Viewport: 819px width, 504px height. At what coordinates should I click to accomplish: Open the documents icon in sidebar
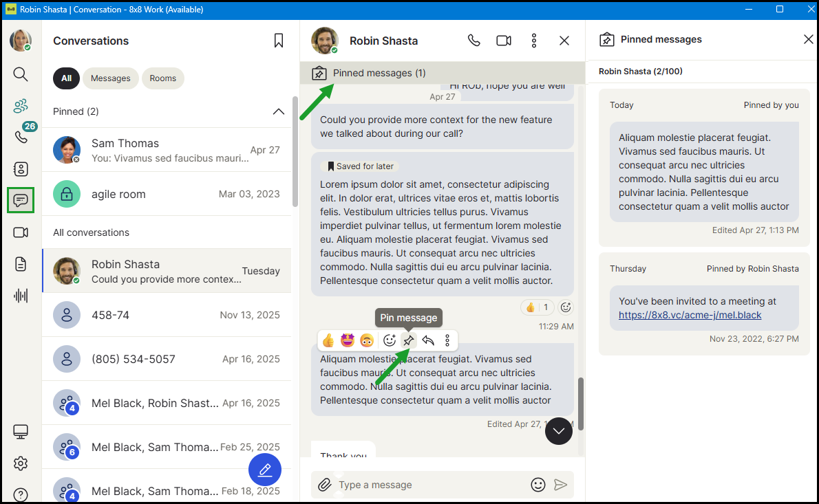(21, 264)
